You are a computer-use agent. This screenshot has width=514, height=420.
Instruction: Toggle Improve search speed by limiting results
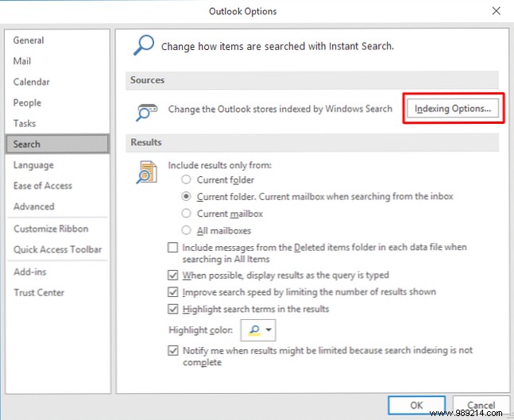[x=172, y=292]
